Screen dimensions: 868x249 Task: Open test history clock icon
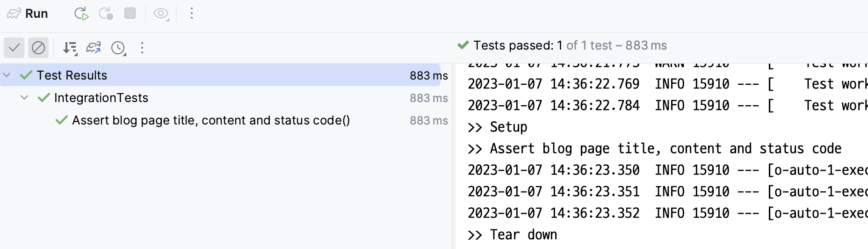pos(118,48)
